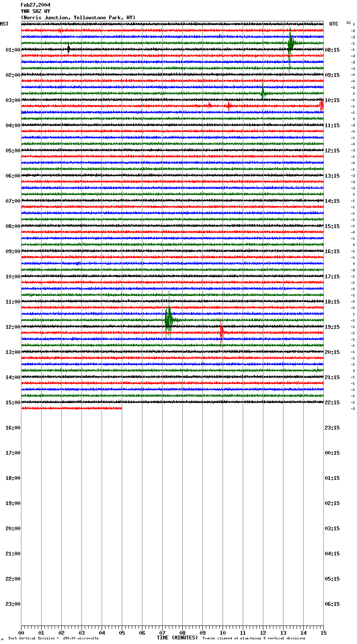This screenshot has width=357, height=644.
Task: Click the 14:15 UTC time label
Action: click(332, 201)
